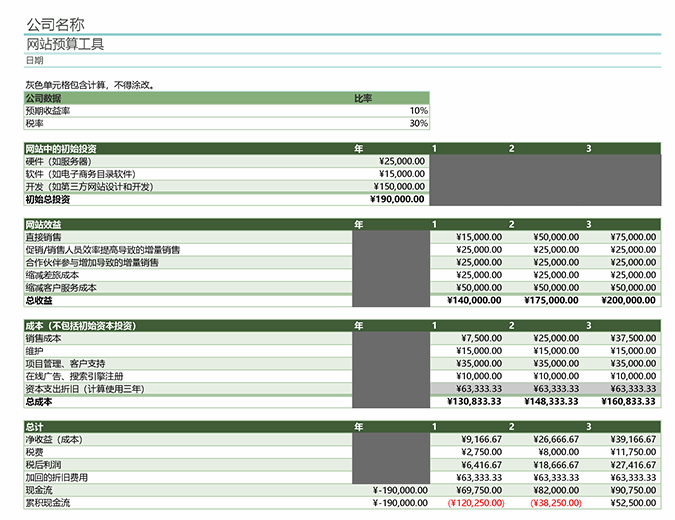Select development cost ¥150,000.00 cell
This screenshot has height=520, width=675.
[x=399, y=186]
